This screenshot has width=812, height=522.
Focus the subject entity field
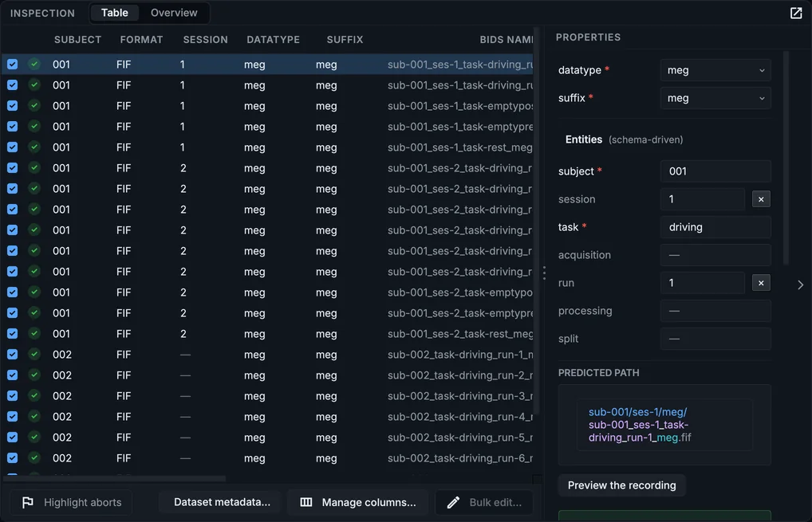point(715,171)
